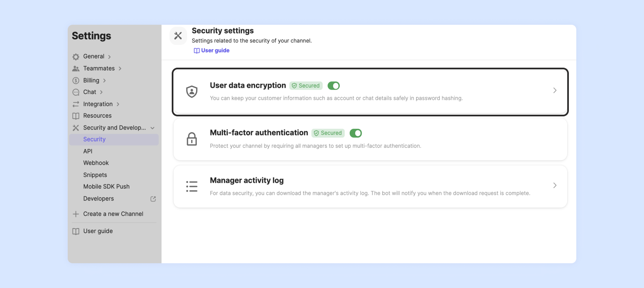Collapse the Security and Development section
This screenshot has height=288, width=644.
[153, 128]
